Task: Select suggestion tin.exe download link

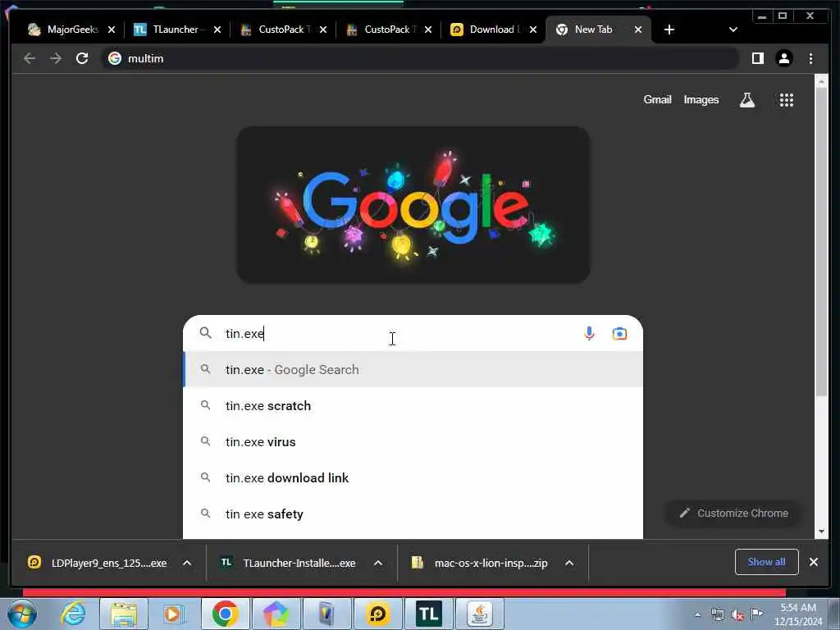Action: 413,478
